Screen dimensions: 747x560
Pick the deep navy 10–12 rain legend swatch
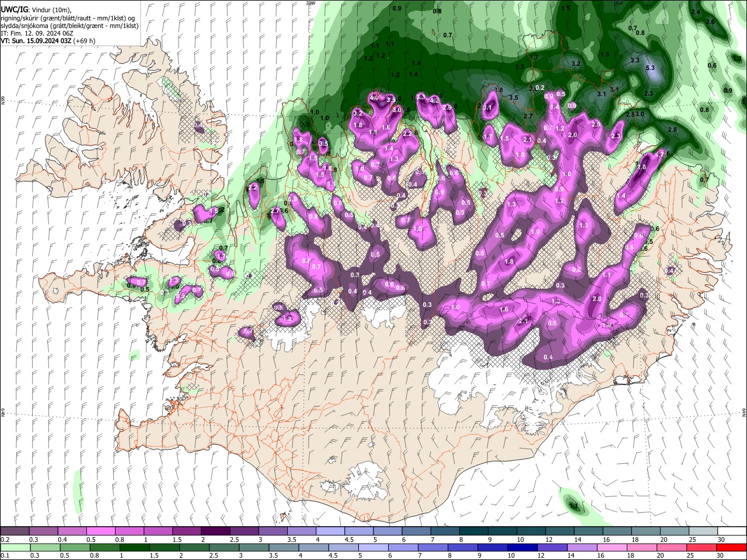(x=522, y=547)
